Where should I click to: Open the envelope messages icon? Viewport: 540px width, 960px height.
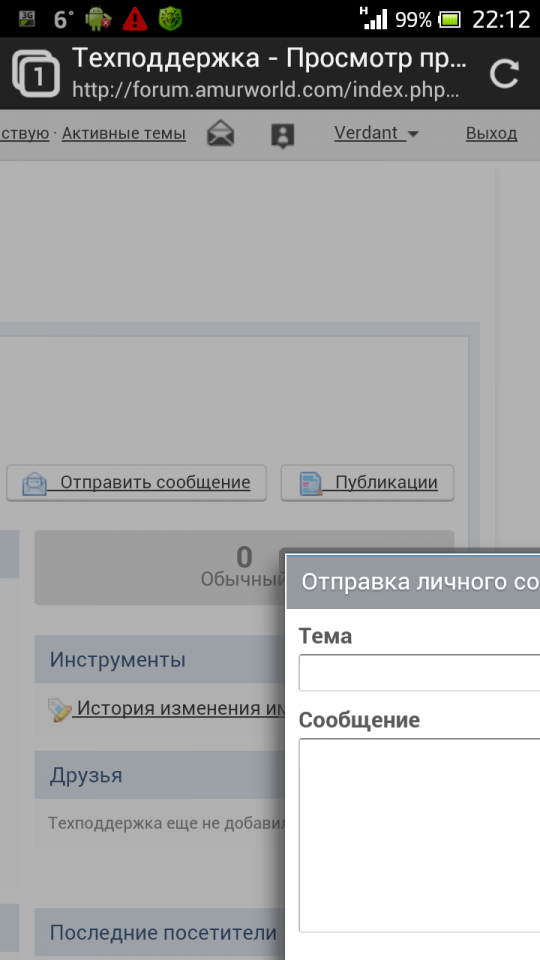(x=220, y=133)
